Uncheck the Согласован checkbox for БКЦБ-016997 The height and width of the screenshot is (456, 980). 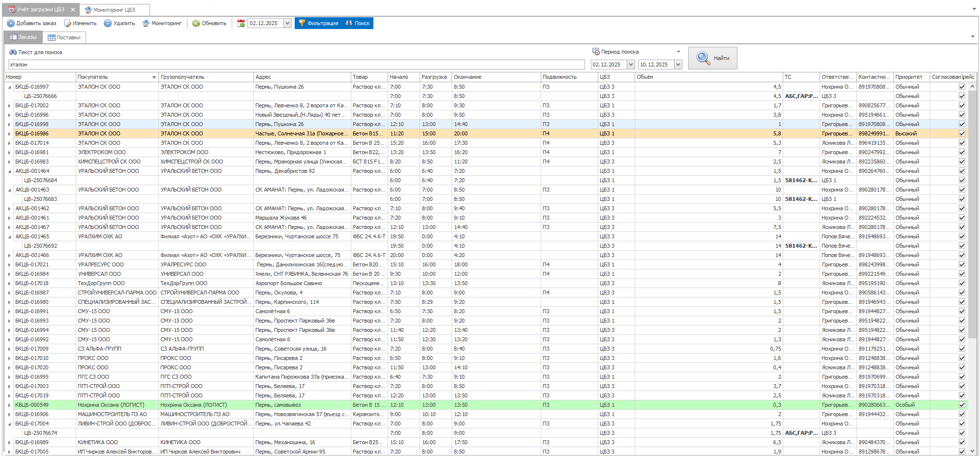(961, 87)
